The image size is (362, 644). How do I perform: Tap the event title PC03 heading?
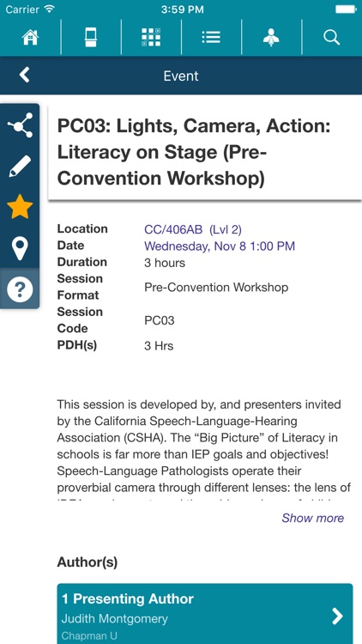click(194, 152)
